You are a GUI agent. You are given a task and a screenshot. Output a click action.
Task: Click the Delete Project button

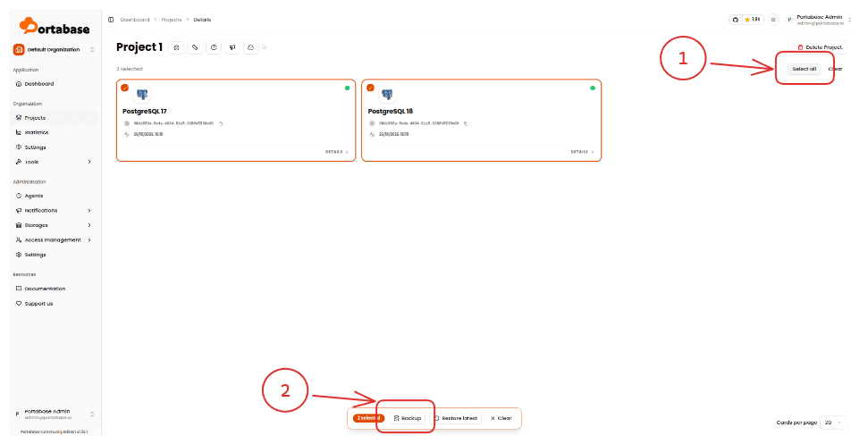(x=820, y=47)
